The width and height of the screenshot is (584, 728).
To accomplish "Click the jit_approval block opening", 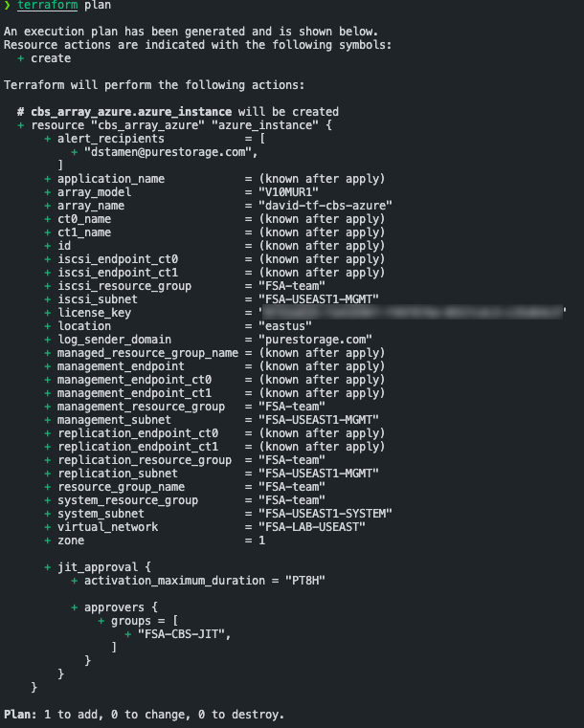I will pyautogui.click(x=104, y=567).
